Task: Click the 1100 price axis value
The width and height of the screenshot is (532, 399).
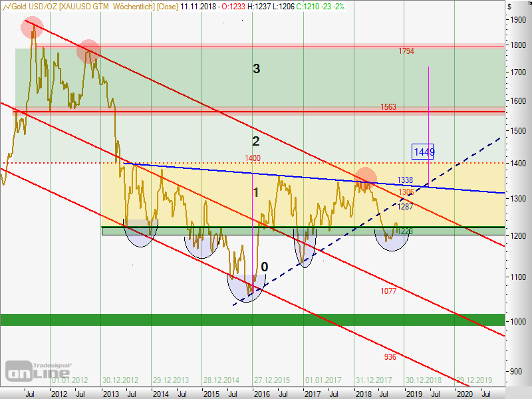Action: pyautogui.click(x=518, y=277)
